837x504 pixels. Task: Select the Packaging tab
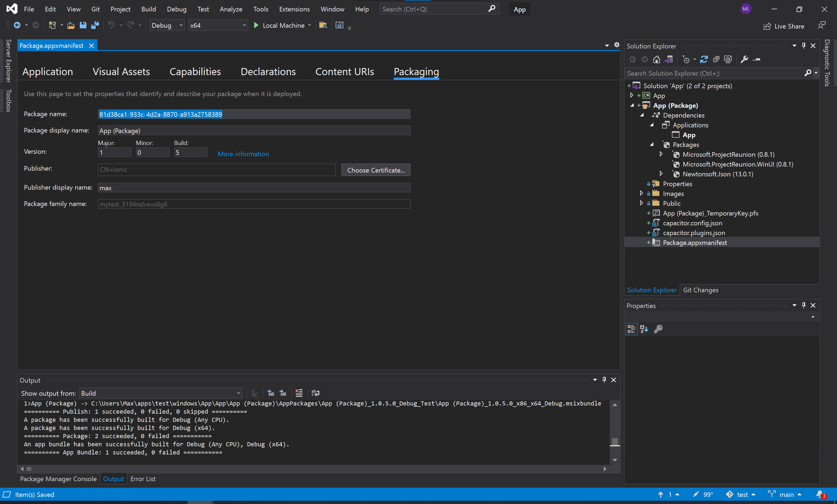[416, 72]
